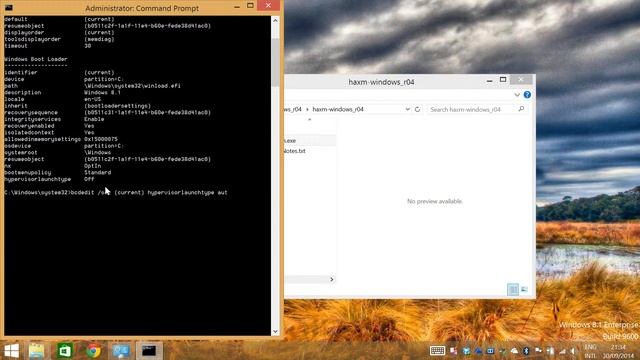This screenshot has width=640, height=360.
Task: Click the green checkmark tray icon
Action: point(502,351)
